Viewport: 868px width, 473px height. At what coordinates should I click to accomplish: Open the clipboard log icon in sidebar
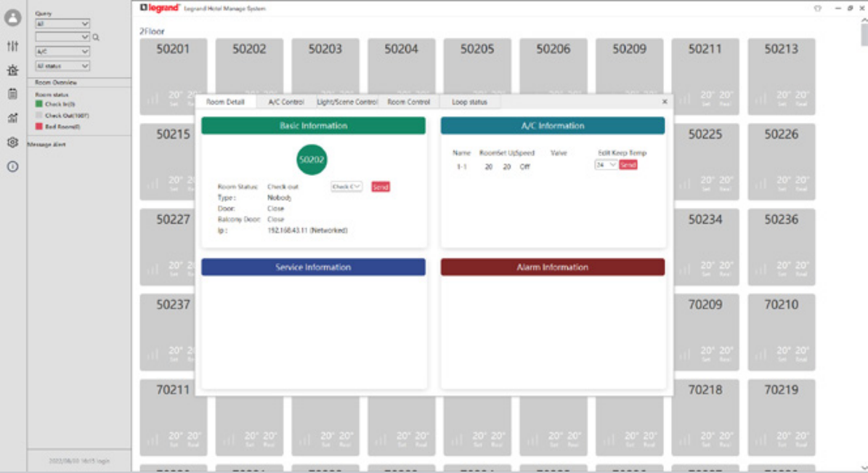(x=13, y=94)
